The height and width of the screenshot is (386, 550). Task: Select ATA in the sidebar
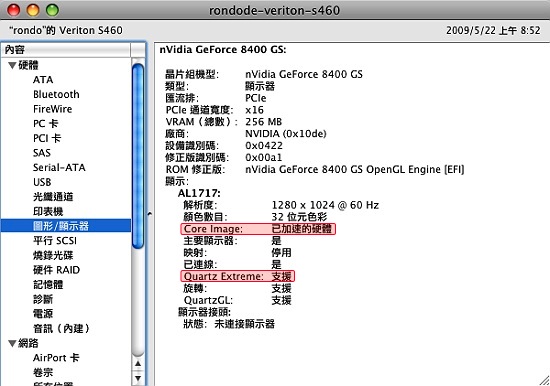43,80
